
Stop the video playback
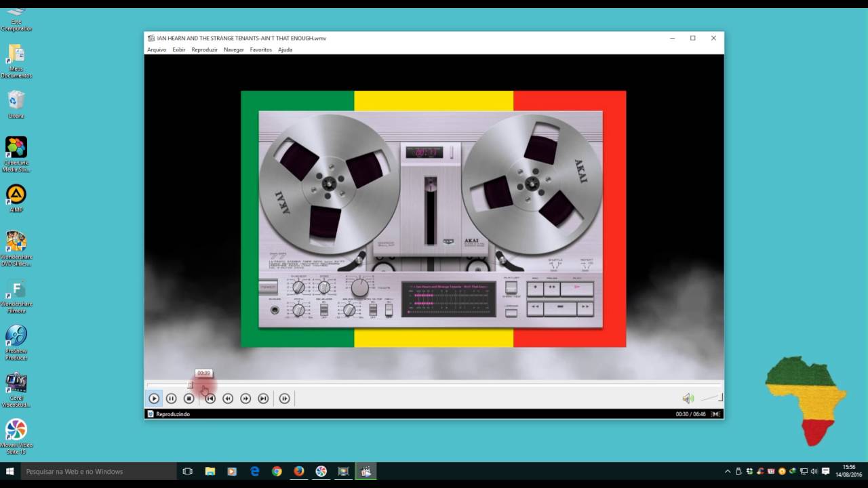click(x=189, y=399)
